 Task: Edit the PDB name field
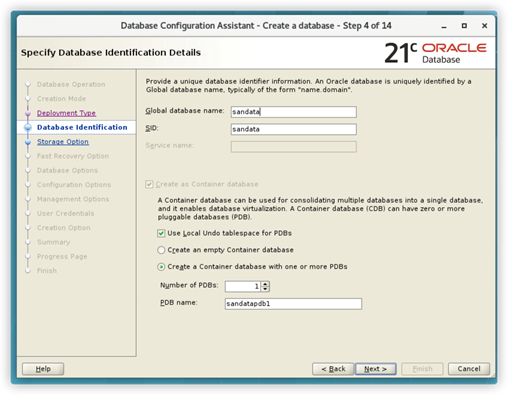(x=293, y=304)
